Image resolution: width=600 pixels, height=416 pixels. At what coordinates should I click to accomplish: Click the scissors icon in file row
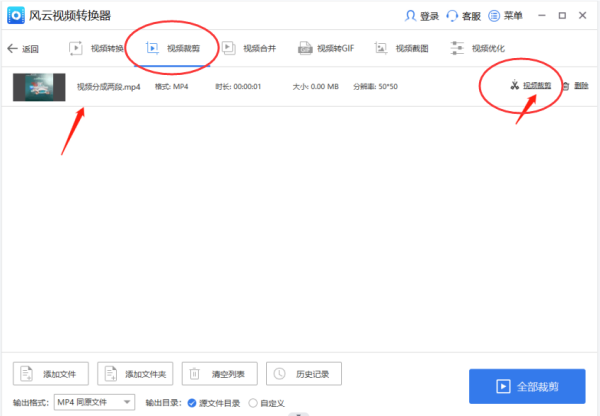515,85
